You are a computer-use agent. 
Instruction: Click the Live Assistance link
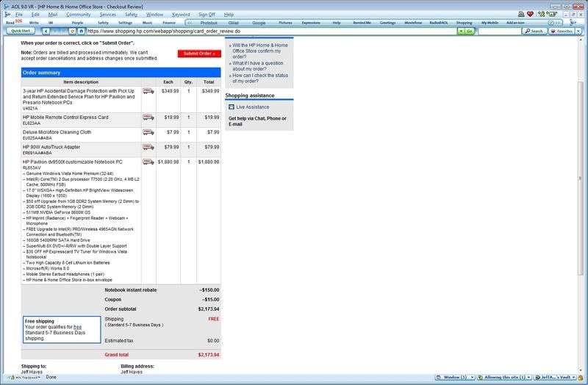pyautogui.click(x=252, y=107)
